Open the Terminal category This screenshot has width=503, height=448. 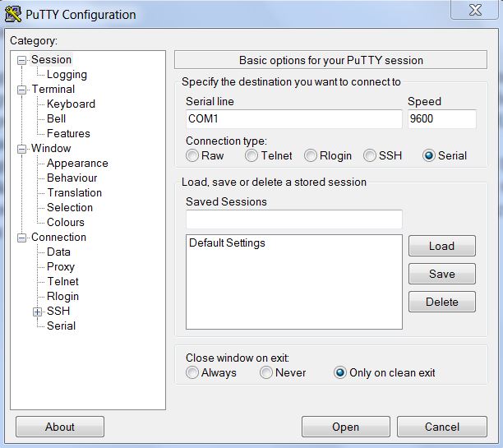point(53,90)
